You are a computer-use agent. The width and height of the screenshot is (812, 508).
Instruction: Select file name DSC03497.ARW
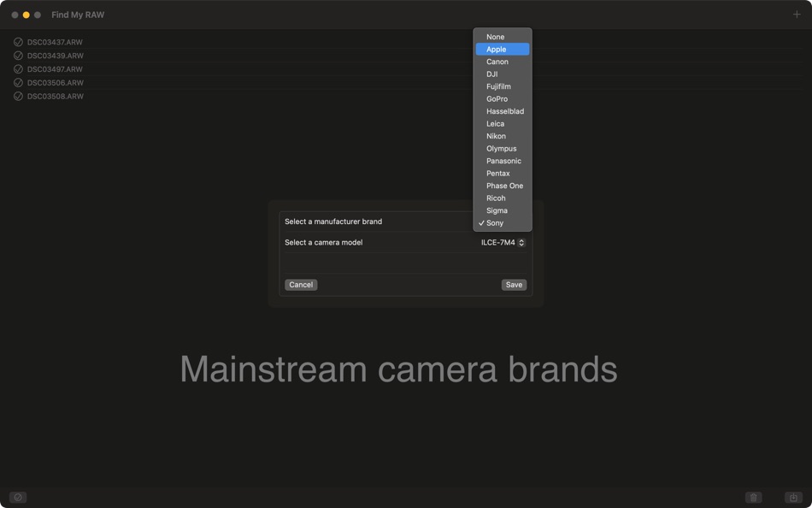pyautogui.click(x=55, y=69)
